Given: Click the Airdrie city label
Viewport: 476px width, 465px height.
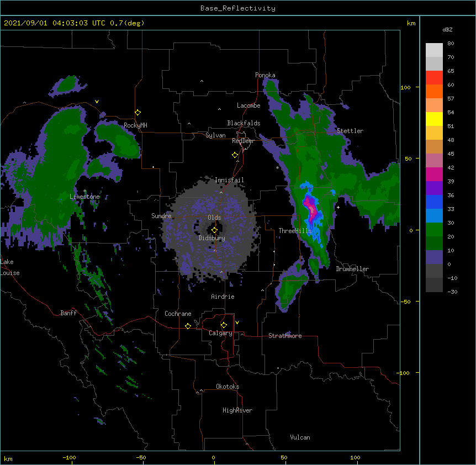Looking at the screenshot, I should pos(223,297).
